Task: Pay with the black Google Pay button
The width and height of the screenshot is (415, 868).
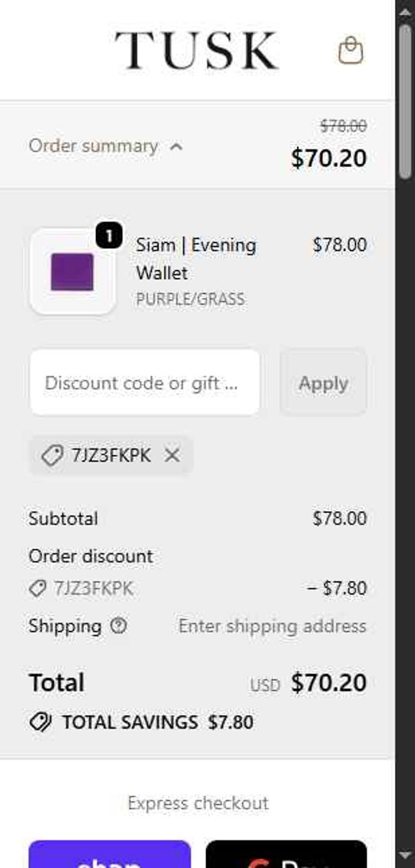Action: [x=286, y=855]
